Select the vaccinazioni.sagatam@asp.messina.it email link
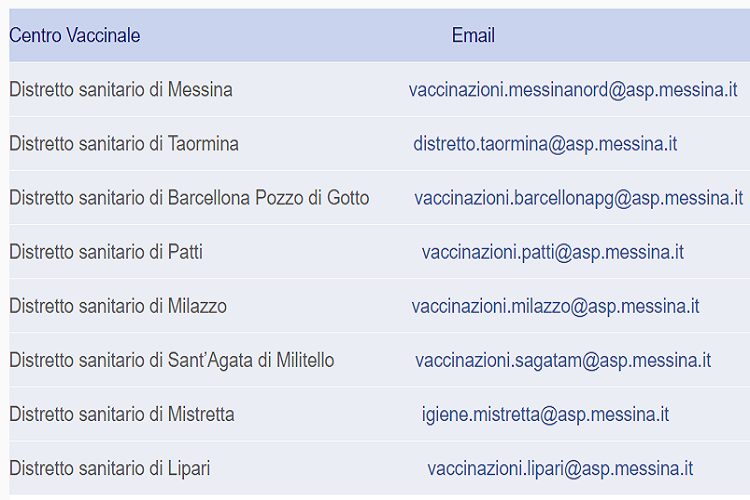Screen dimensions: 750x500 (x=563, y=360)
